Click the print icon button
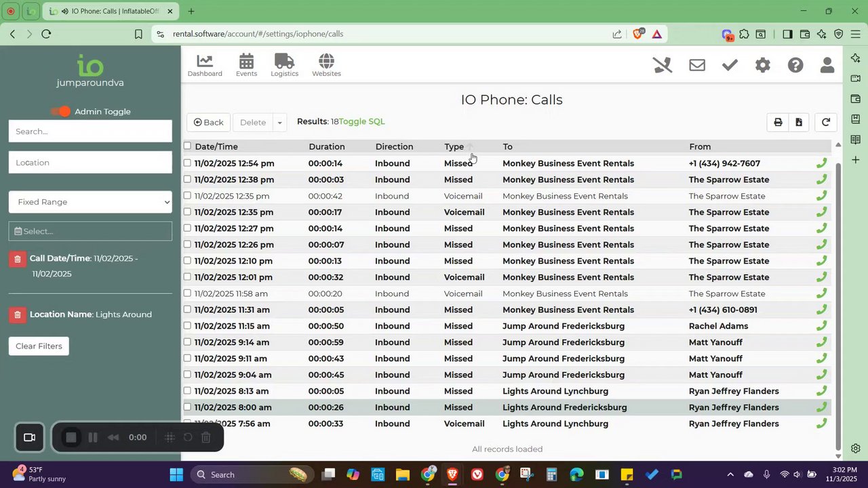The image size is (868, 488). 778,122
